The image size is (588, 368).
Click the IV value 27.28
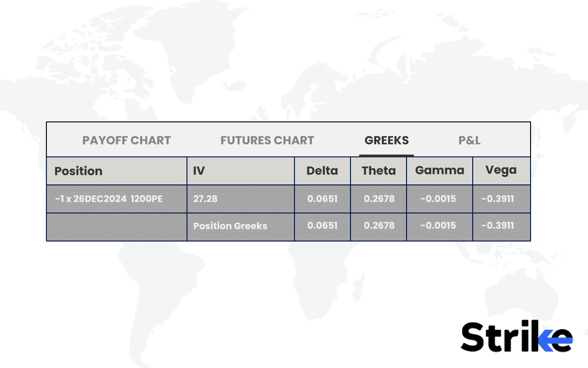pos(205,199)
